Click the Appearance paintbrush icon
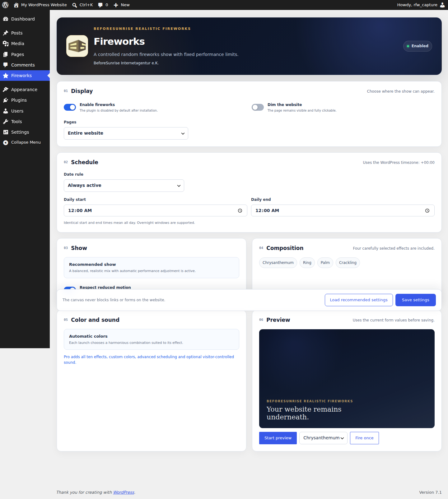This screenshot has height=499, width=448. coord(6,90)
